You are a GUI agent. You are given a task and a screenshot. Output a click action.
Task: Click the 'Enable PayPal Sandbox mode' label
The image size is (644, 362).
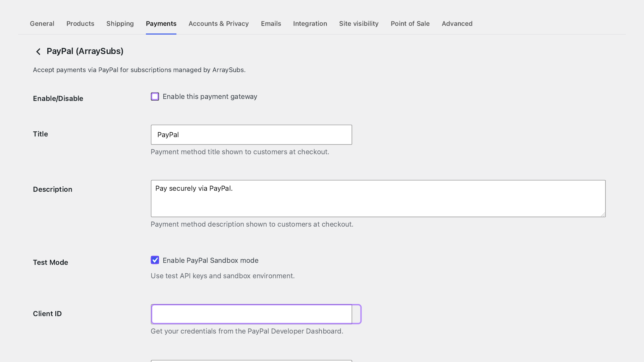pyautogui.click(x=210, y=260)
